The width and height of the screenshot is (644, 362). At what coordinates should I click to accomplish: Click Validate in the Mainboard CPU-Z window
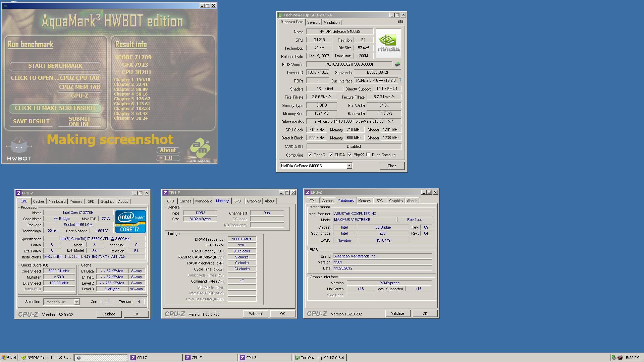pos(397,313)
